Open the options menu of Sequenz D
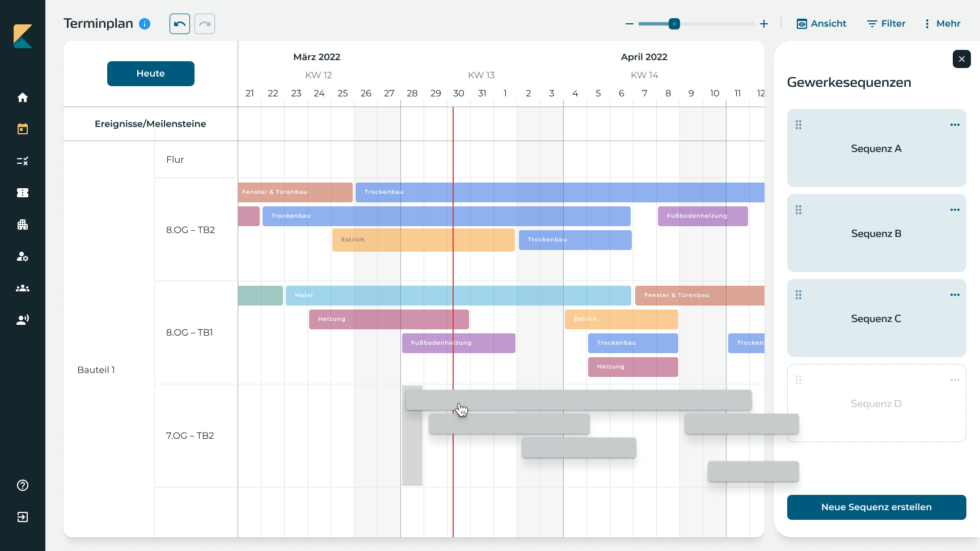Image resolution: width=980 pixels, height=551 pixels. coord(955,380)
